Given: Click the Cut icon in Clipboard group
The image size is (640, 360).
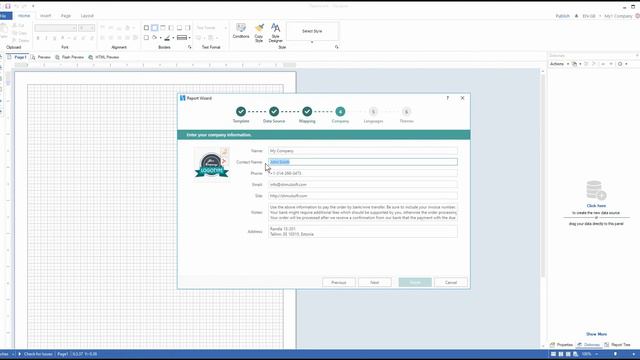Looking at the screenshot, I should [15, 25].
